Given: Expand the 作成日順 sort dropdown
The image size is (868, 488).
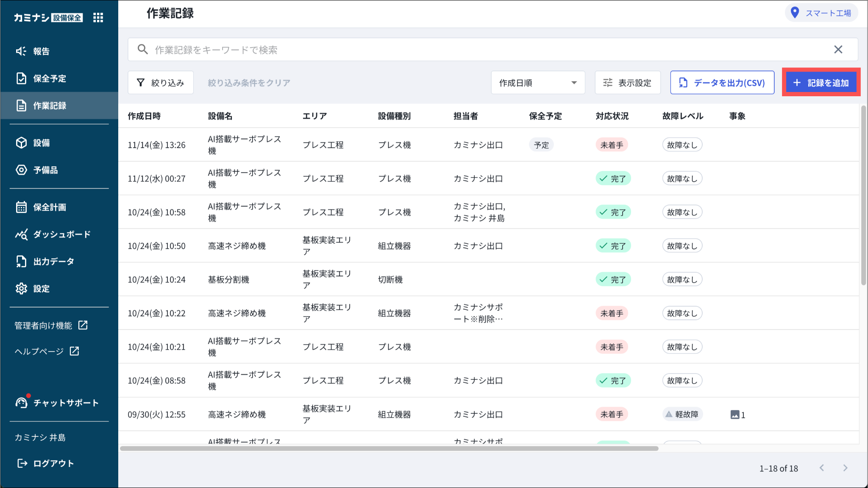Looking at the screenshot, I should pyautogui.click(x=537, y=83).
